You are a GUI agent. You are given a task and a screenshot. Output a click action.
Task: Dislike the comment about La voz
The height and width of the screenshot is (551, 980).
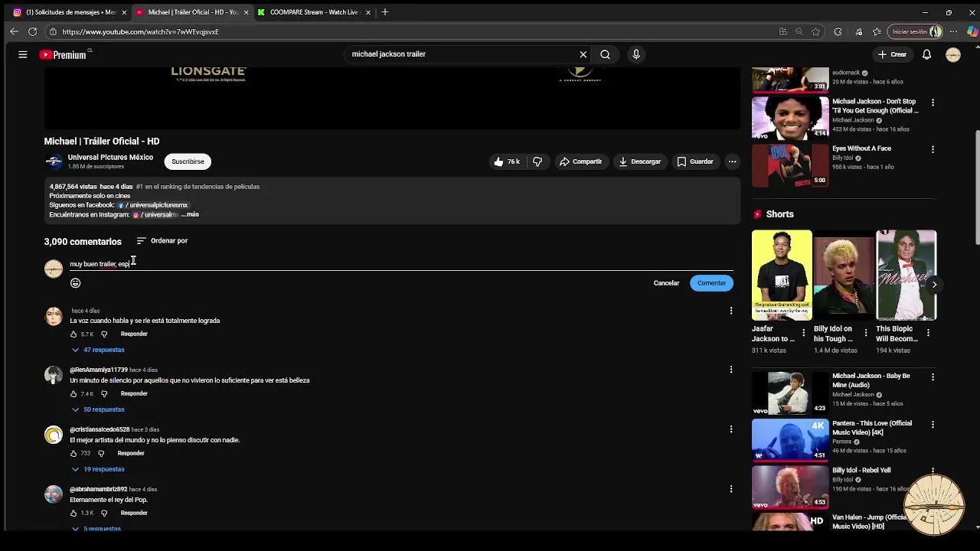pyautogui.click(x=104, y=334)
